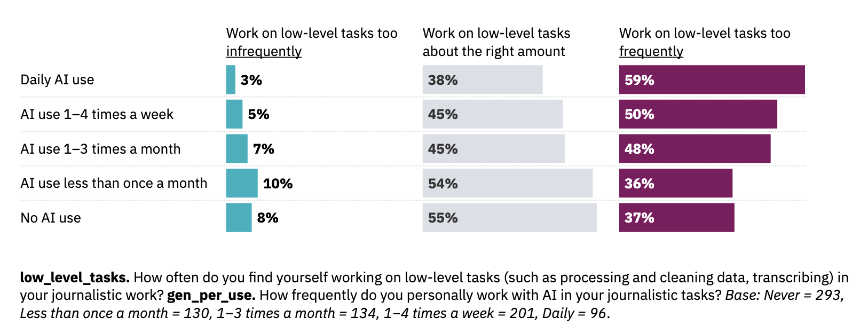Click the "AI use less than once a month" row label
The width and height of the screenshot is (868, 333).
click(x=114, y=184)
